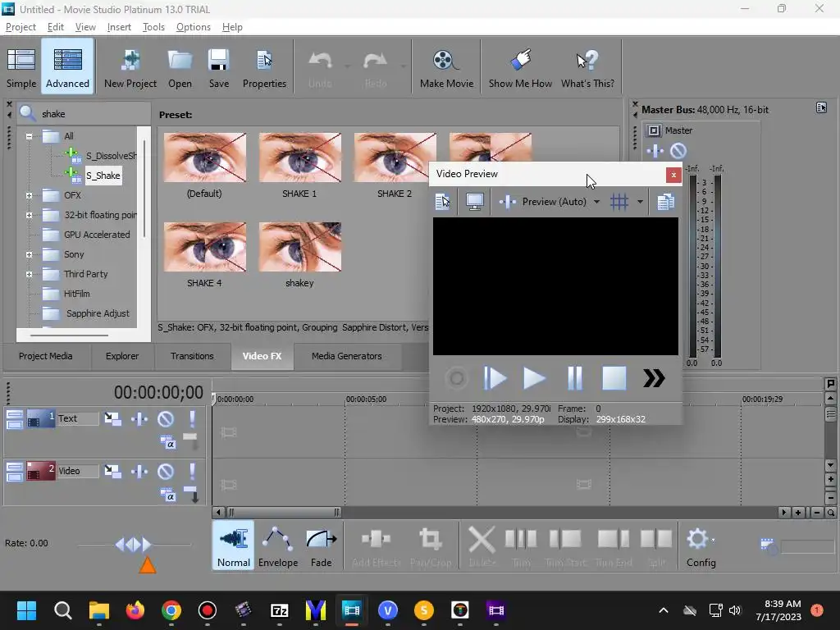The height and width of the screenshot is (630, 840).
Task: Collapse the All folder in FX tree
Action: click(29, 136)
